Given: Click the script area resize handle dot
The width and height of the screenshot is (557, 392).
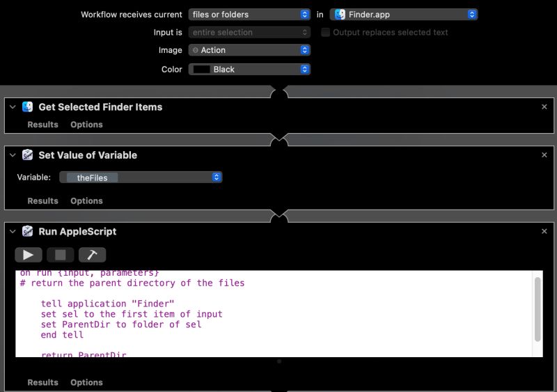Looking at the screenshot, I should (279, 361).
